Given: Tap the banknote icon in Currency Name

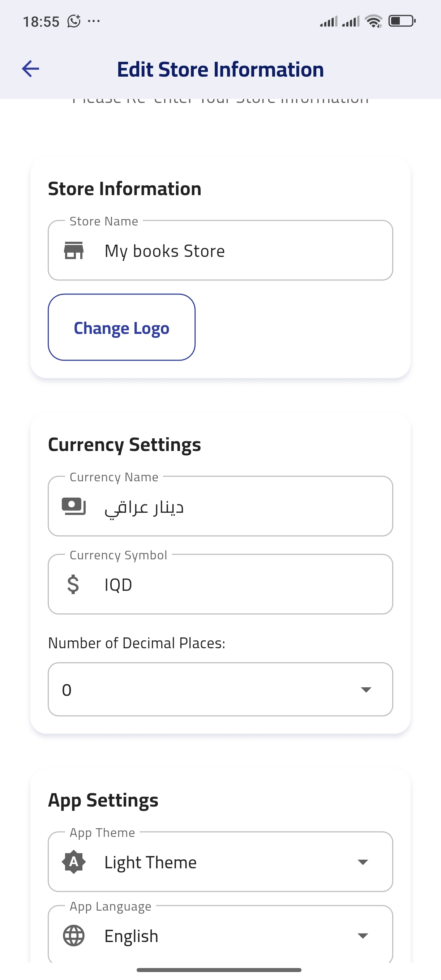Looking at the screenshot, I should click(x=73, y=506).
